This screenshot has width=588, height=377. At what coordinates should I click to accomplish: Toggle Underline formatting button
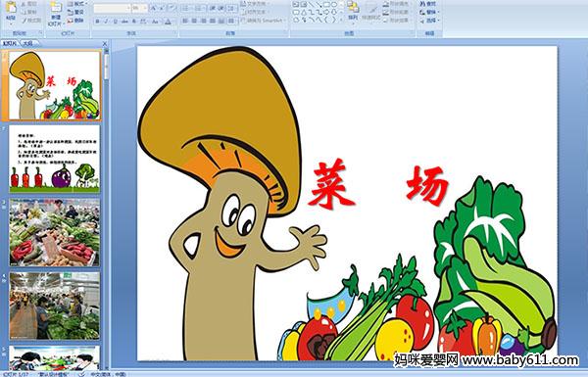coord(115,22)
